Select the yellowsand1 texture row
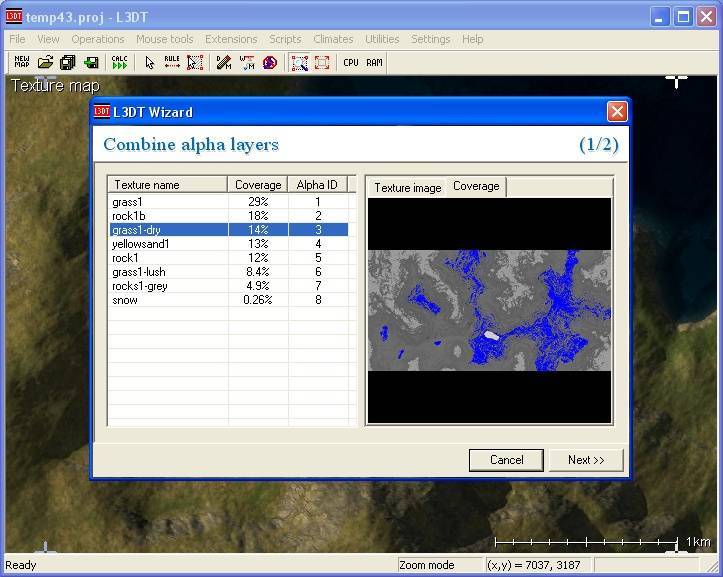This screenshot has height=577, width=723. point(141,244)
